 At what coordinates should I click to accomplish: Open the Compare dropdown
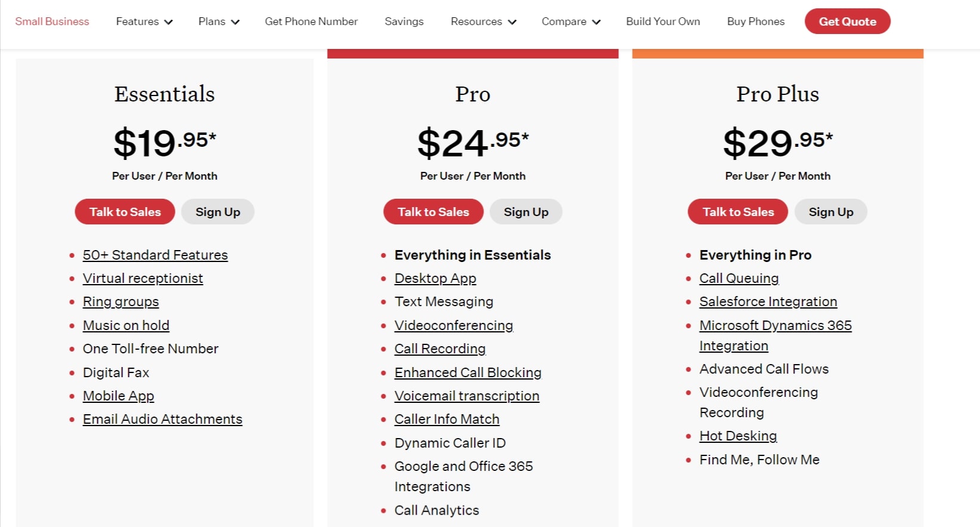[x=571, y=21]
